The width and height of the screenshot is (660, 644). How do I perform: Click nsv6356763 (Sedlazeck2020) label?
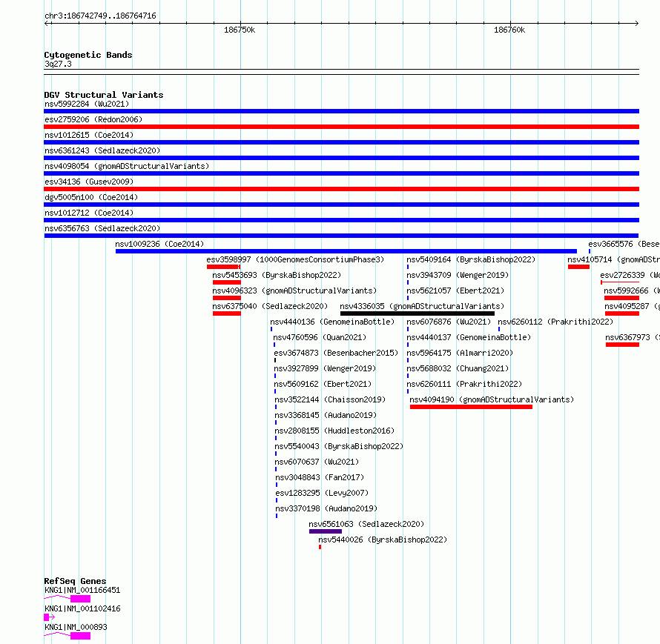[x=102, y=228]
